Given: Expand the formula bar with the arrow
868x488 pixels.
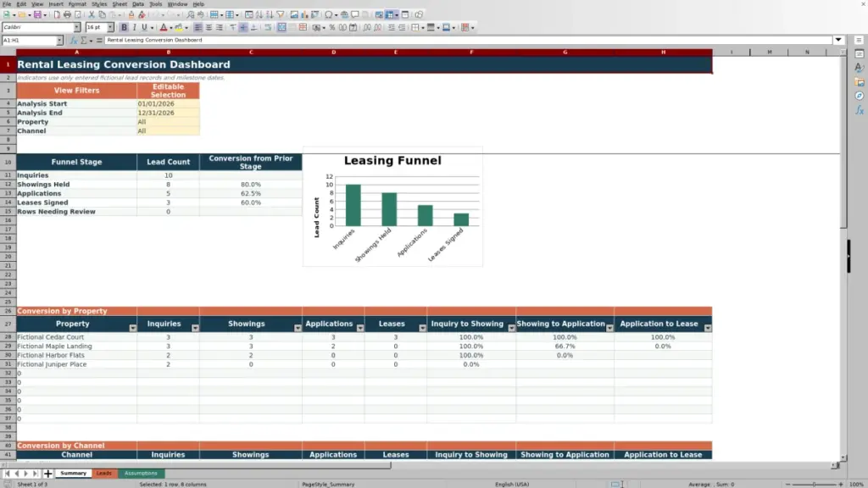Looking at the screenshot, I should tap(838, 40).
